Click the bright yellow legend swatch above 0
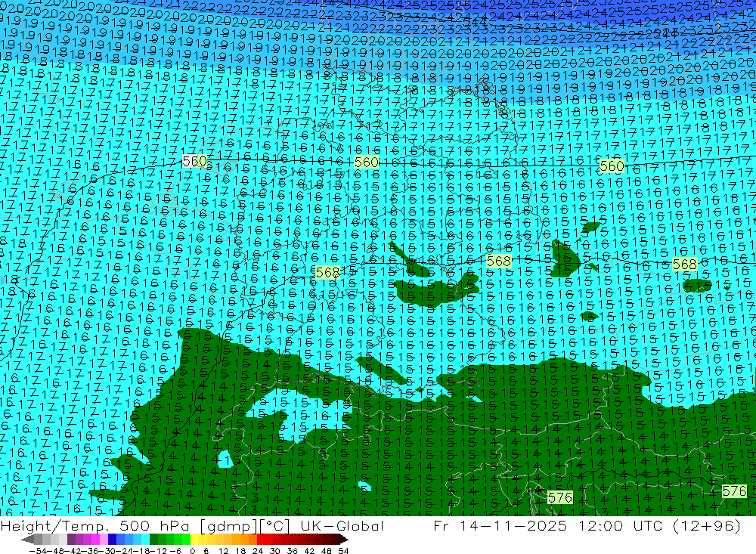 pyautogui.click(x=195, y=540)
